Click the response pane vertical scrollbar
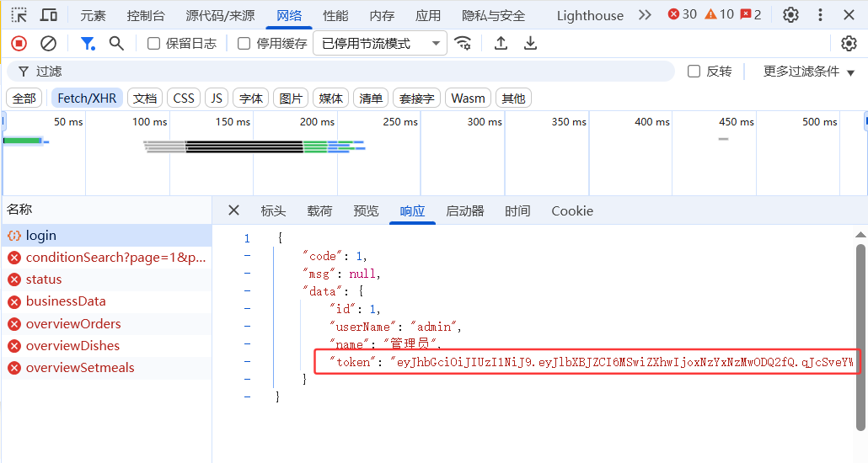Viewport: 868px width, 463px height. 860,338
